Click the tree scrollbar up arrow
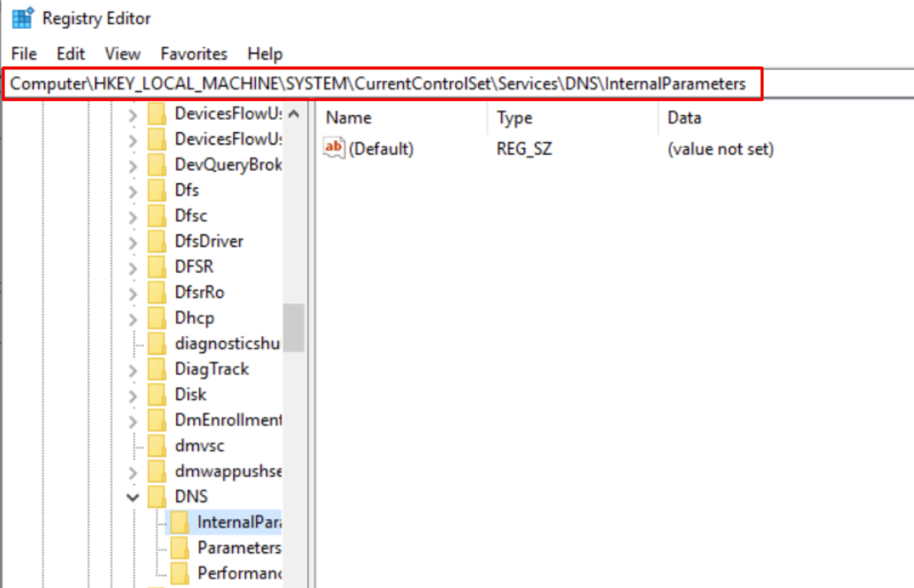Image resolution: width=914 pixels, height=588 pixels. [294, 114]
